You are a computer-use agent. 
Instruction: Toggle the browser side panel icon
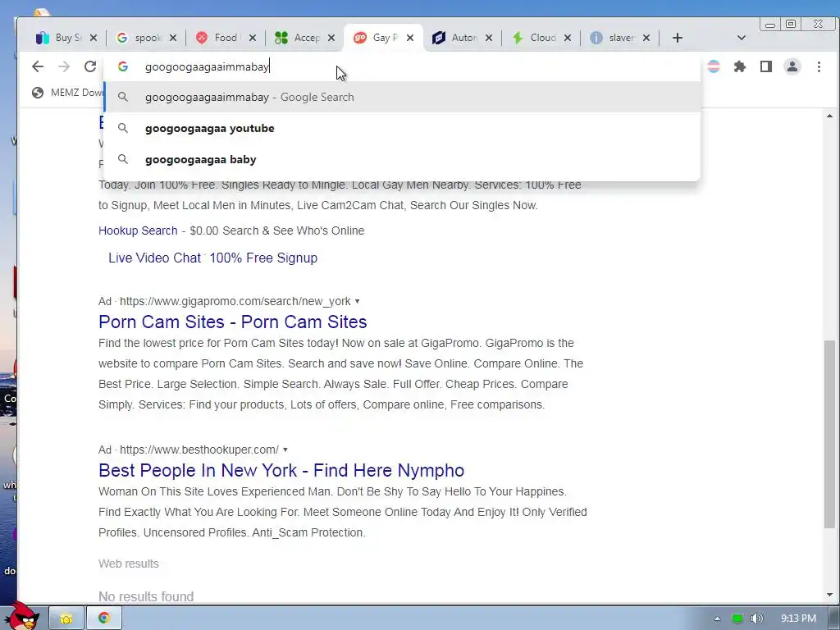coord(766,66)
